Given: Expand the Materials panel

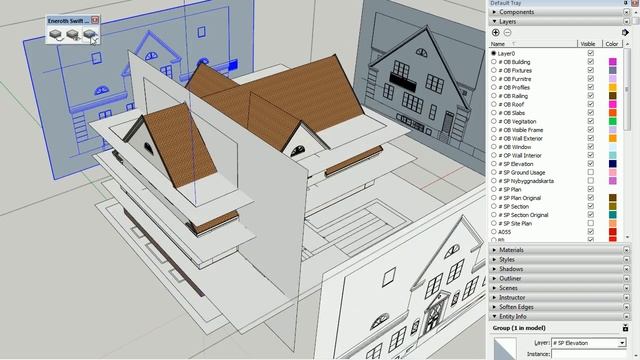Looking at the screenshot, I should (494, 250).
